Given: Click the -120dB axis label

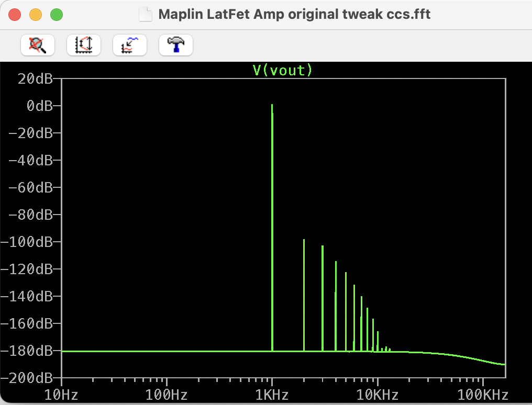Looking at the screenshot, I should pos(27,269).
